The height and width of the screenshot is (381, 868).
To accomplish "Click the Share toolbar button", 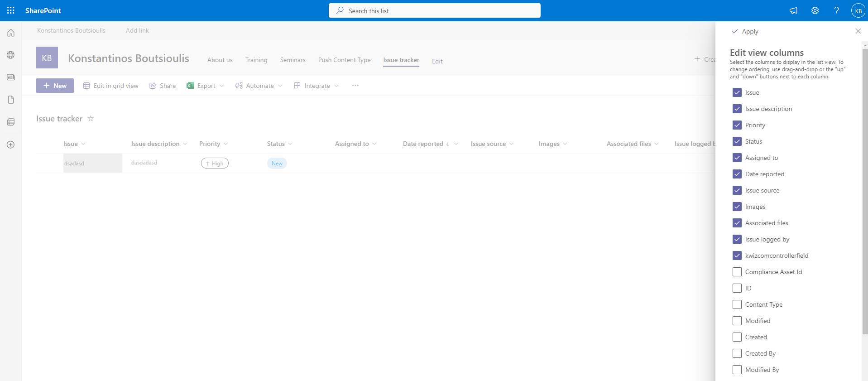I will [163, 86].
